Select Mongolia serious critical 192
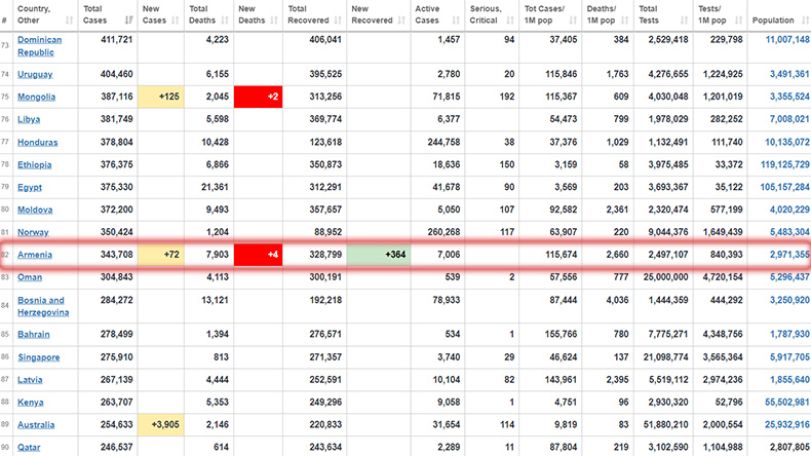Image resolution: width=811 pixels, height=456 pixels. point(507,97)
